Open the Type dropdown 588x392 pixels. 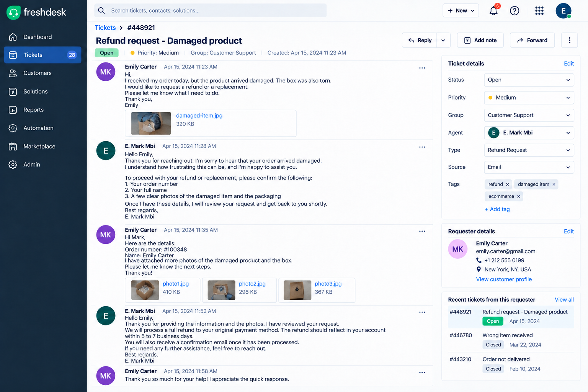[529, 150]
